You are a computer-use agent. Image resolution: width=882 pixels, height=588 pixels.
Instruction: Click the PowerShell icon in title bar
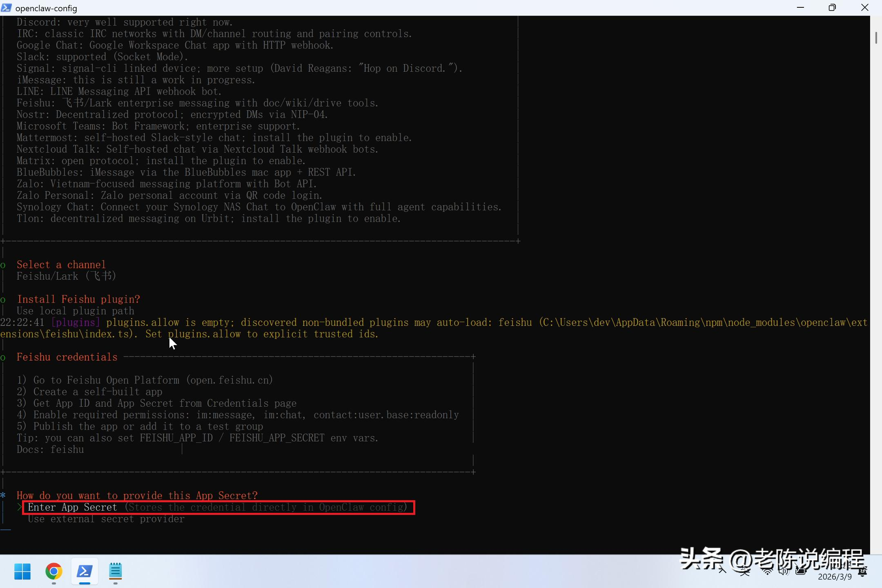coord(7,8)
